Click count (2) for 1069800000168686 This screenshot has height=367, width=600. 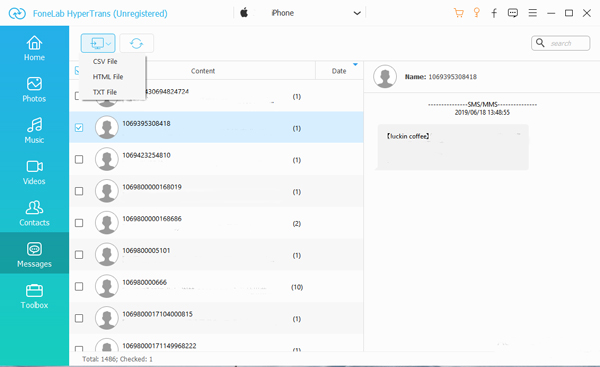pos(297,223)
